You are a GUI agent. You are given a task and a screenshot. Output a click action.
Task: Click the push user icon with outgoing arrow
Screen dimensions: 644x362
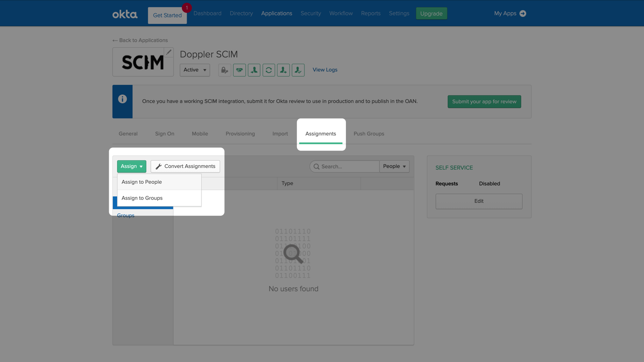click(283, 70)
